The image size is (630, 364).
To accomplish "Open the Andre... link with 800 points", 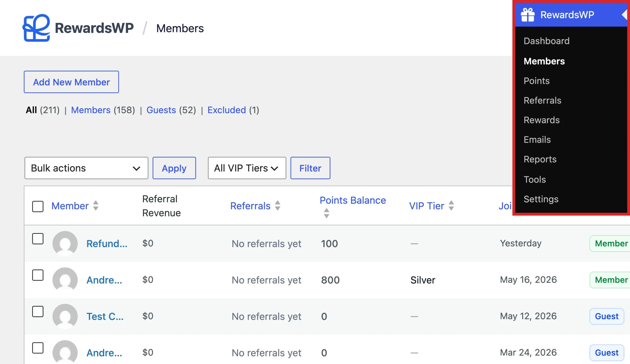I will (x=104, y=280).
